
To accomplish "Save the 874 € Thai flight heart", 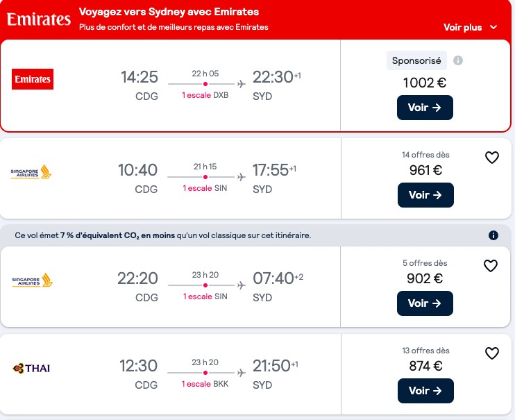I will click(491, 353).
